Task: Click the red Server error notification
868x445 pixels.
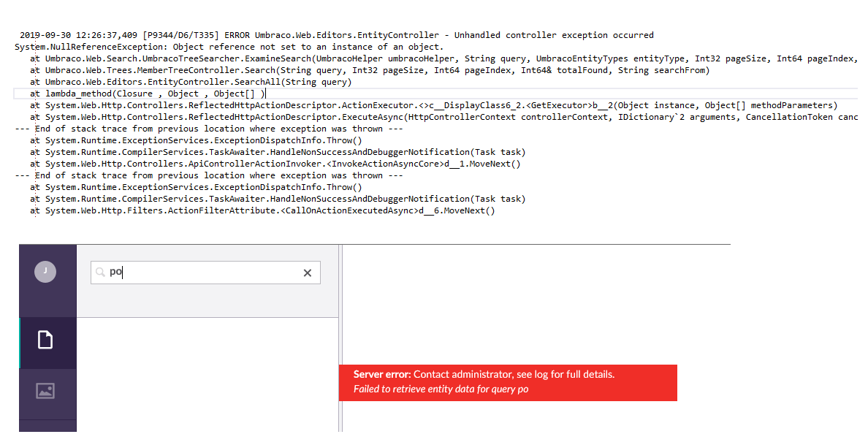Action: pos(508,382)
